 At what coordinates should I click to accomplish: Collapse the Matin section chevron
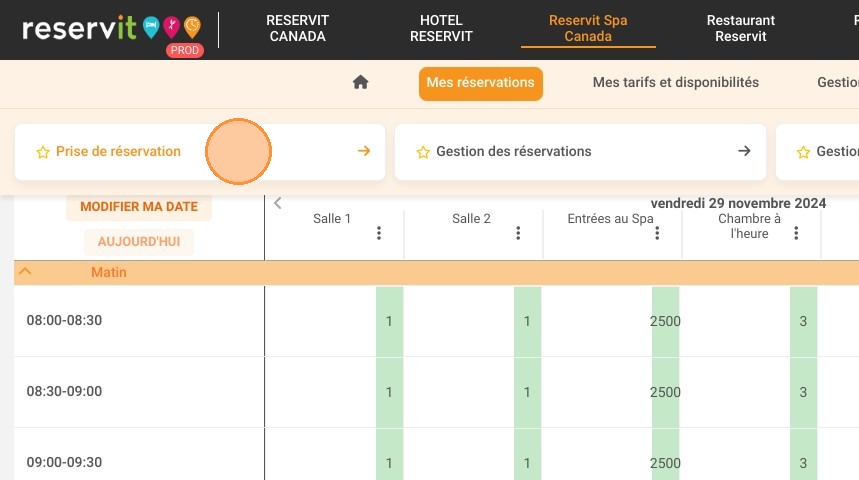25,271
